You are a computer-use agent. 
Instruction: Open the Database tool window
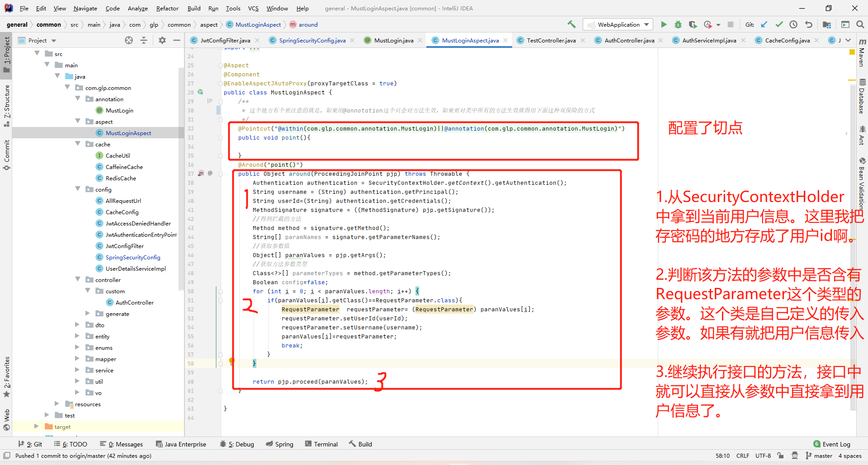[x=862, y=96]
